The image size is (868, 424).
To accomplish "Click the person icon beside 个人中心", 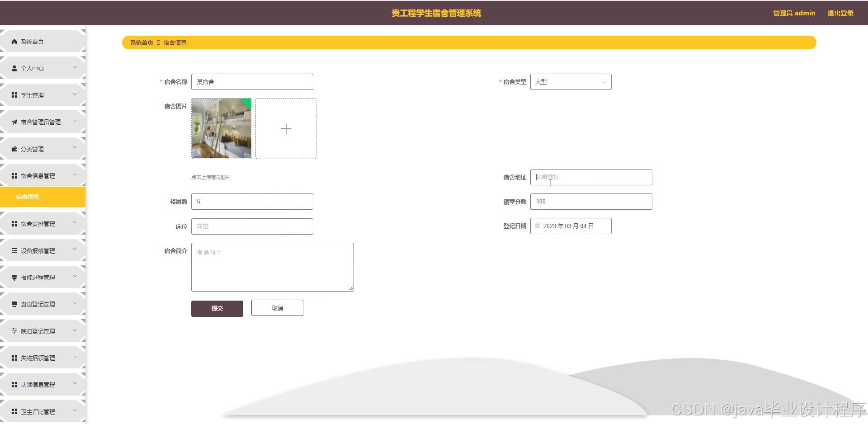I will (14, 68).
